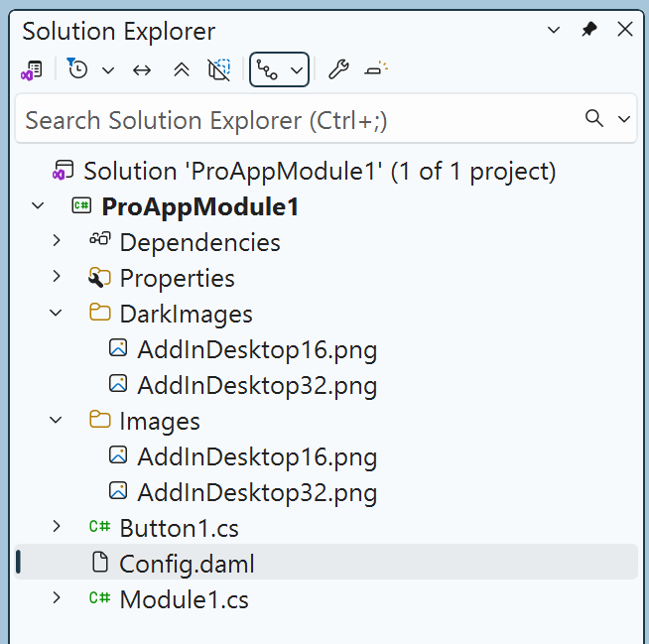Click the solution icon beside Solution 'ProAppModule1'
The height and width of the screenshot is (644, 649).
click(63, 171)
